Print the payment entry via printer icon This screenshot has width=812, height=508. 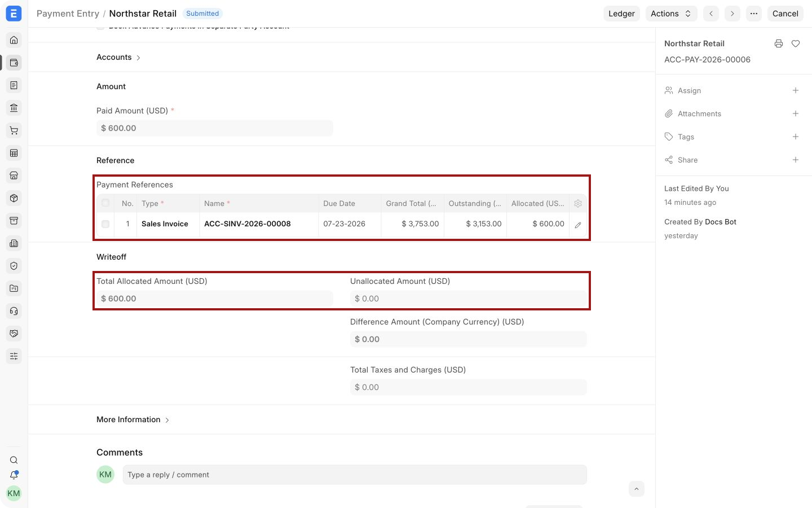(779, 43)
